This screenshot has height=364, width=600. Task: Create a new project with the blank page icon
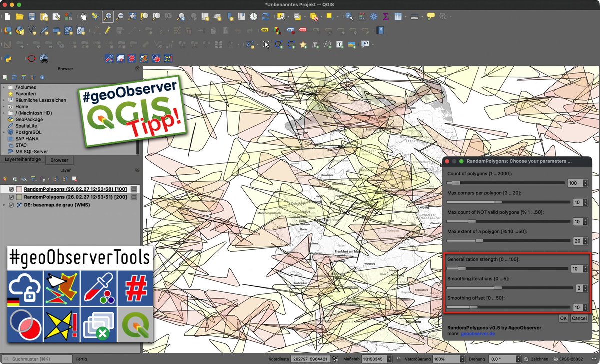[x=7, y=17]
